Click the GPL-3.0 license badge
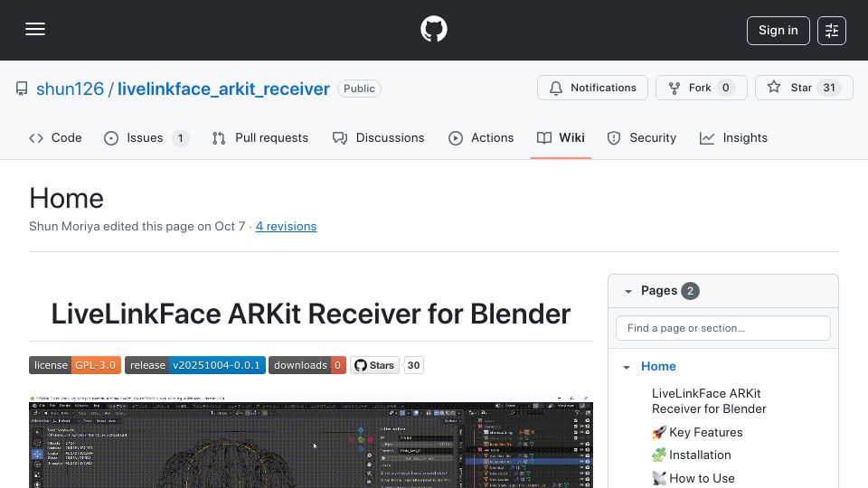Viewport: 868px width, 488px height. 75,365
